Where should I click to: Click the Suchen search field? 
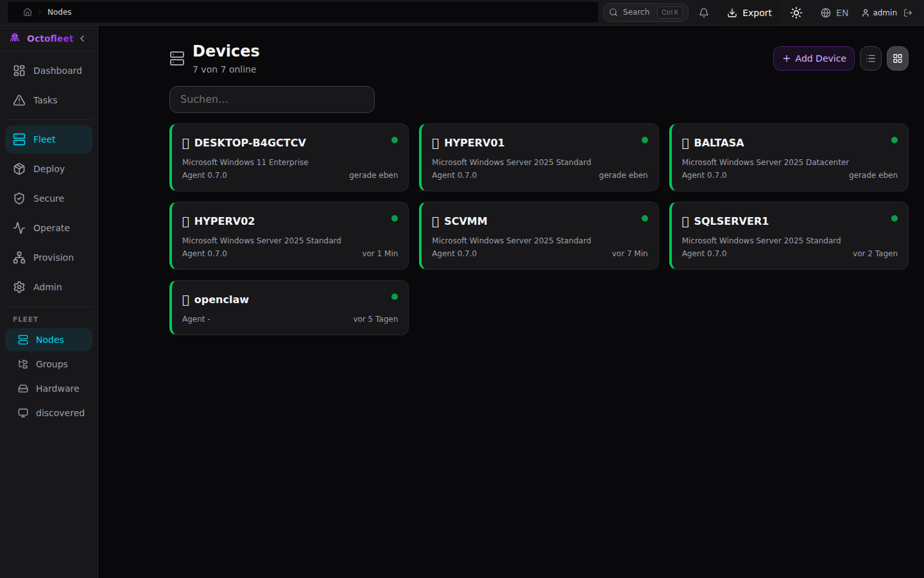[x=271, y=99]
